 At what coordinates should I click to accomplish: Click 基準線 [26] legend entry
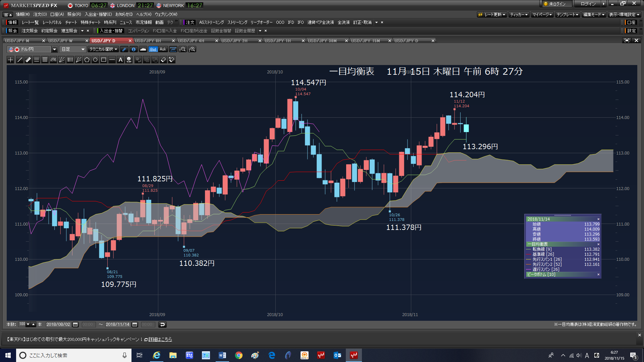pos(543,254)
